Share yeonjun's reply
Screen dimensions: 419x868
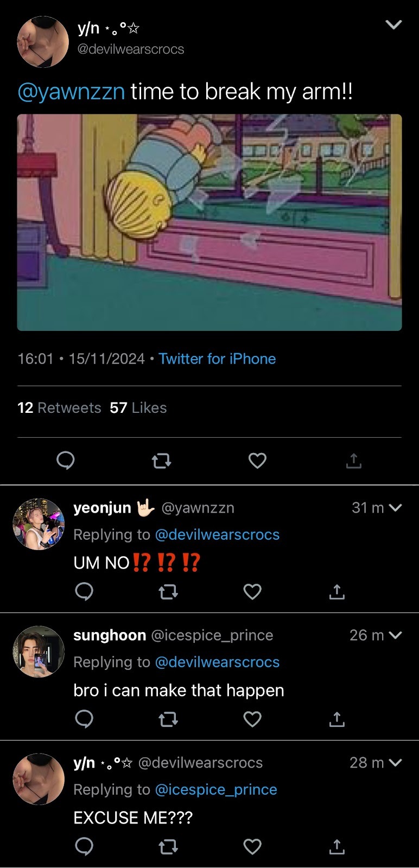tap(337, 591)
